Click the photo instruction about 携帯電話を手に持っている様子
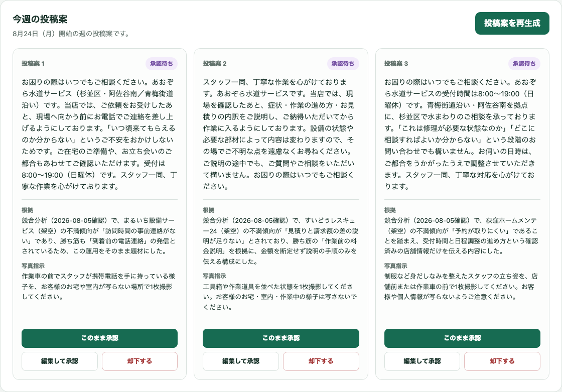 click(98, 286)
